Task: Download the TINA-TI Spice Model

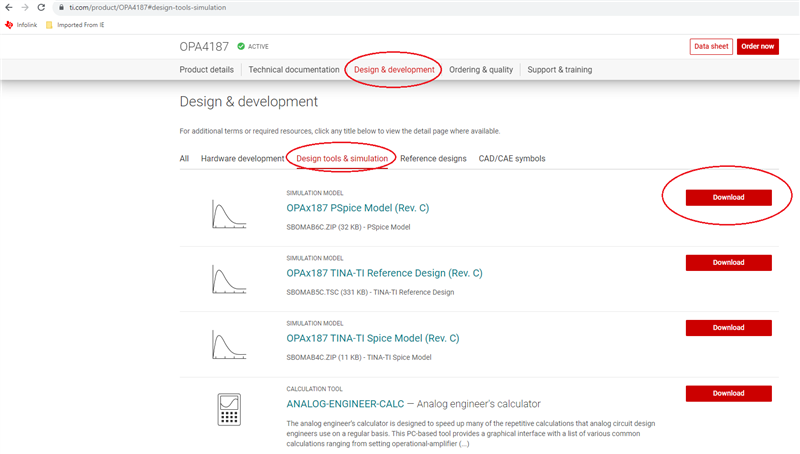Action: tap(729, 328)
